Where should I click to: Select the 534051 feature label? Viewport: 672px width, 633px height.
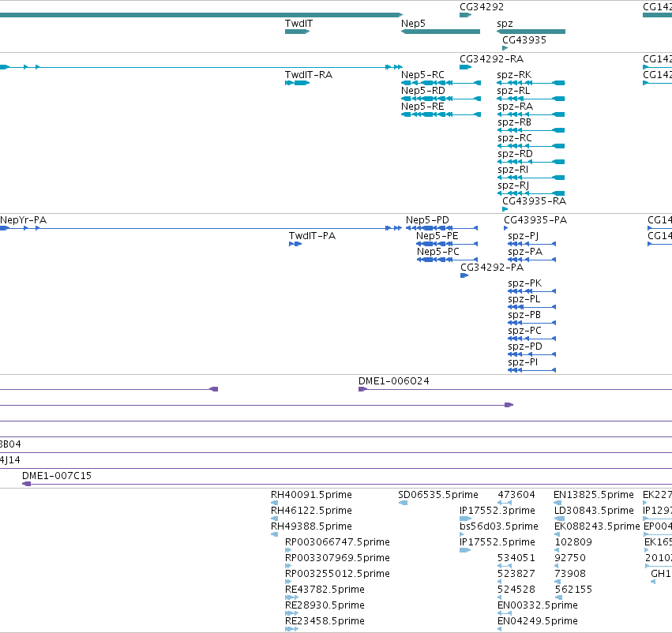click(516, 557)
